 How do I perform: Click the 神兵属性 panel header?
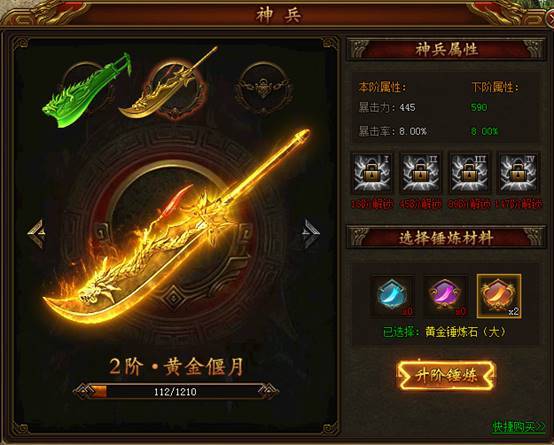coord(446,49)
